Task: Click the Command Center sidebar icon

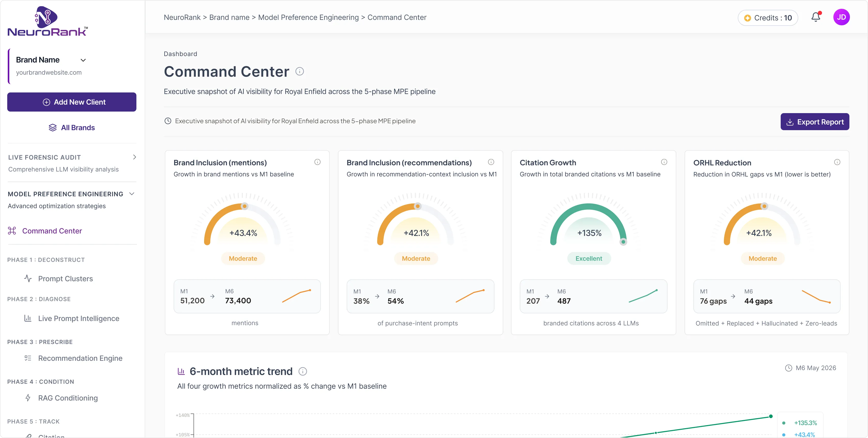Action: (x=12, y=231)
